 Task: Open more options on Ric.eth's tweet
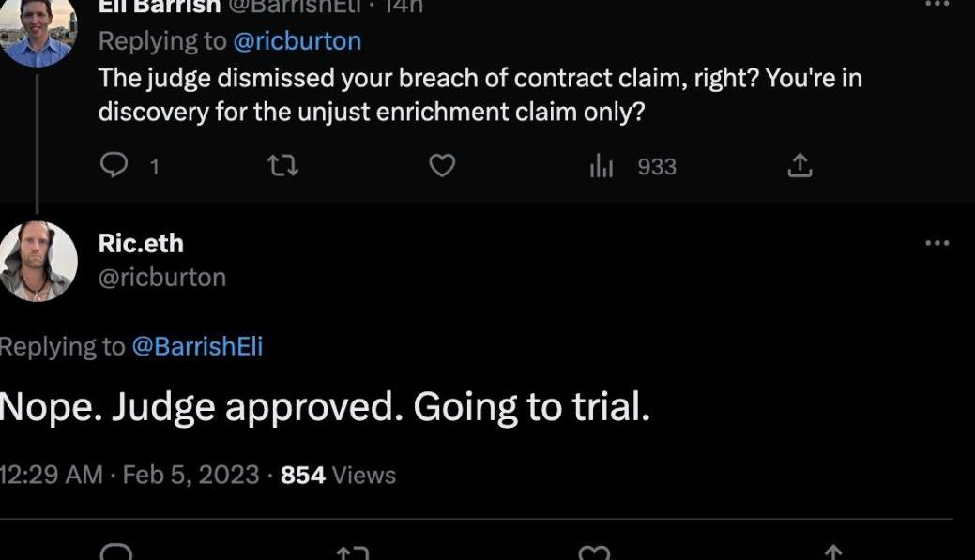coord(937,243)
